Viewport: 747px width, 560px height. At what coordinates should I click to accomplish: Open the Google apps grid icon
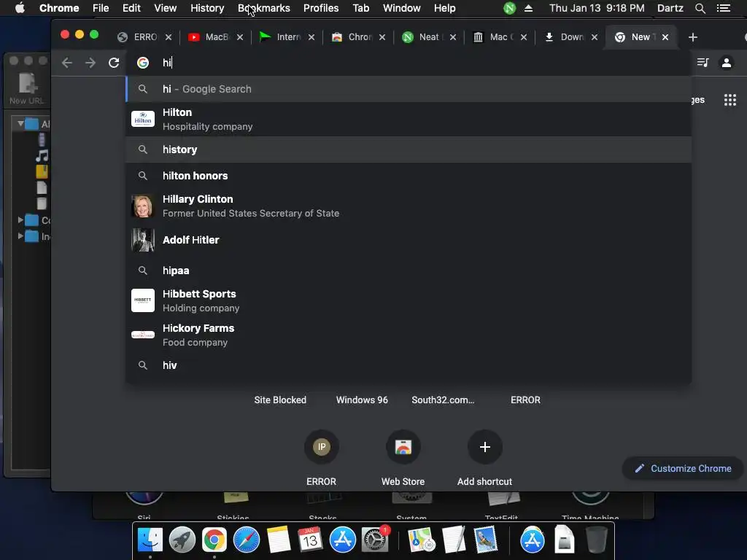pyautogui.click(x=729, y=100)
